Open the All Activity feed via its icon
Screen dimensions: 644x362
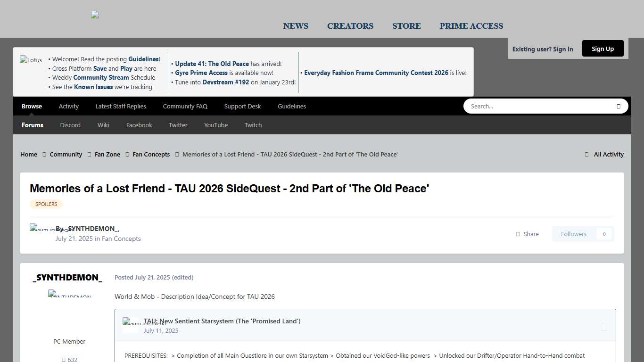click(x=586, y=154)
